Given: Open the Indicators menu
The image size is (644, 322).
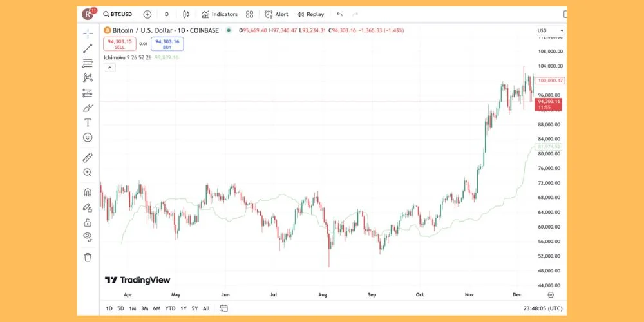Looking at the screenshot, I should pos(220,14).
